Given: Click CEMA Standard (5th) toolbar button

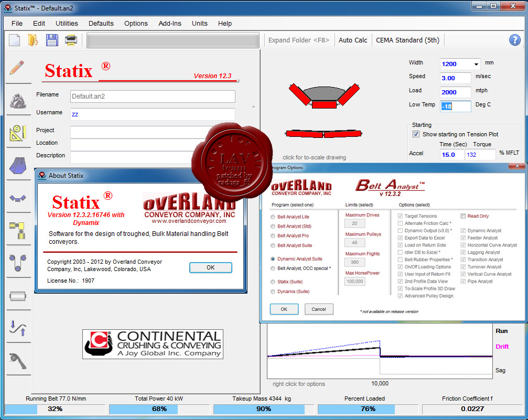Looking at the screenshot, I should click(407, 40).
